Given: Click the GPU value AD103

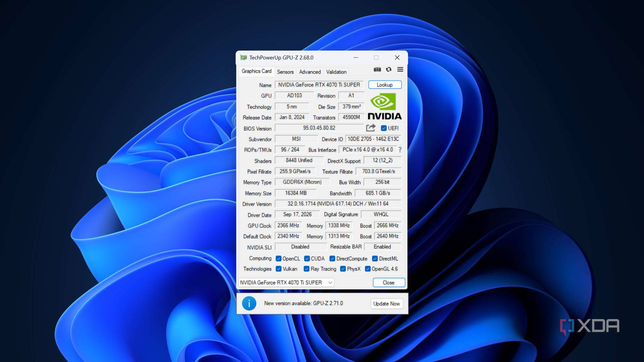Looking at the screenshot, I should (x=294, y=95).
